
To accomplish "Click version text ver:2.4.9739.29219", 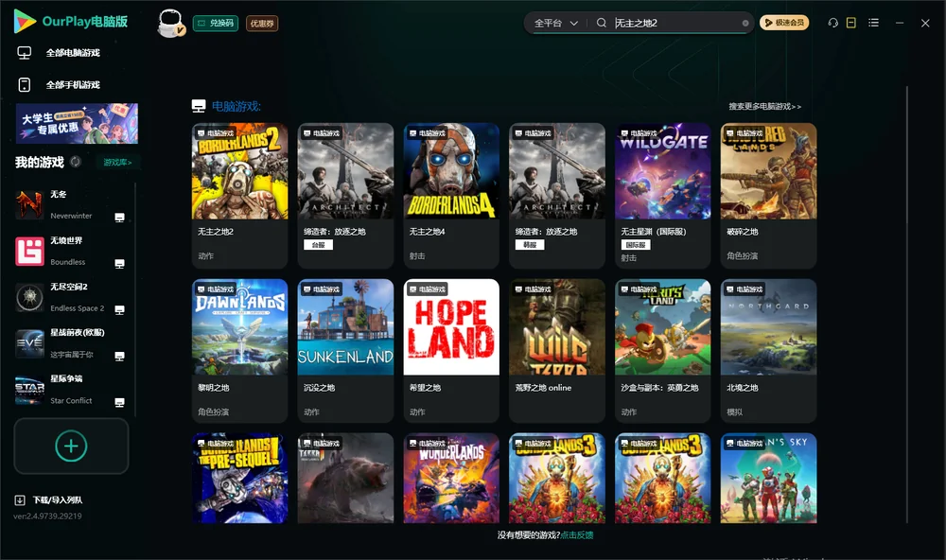I will pyautogui.click(x=47, y=516).
